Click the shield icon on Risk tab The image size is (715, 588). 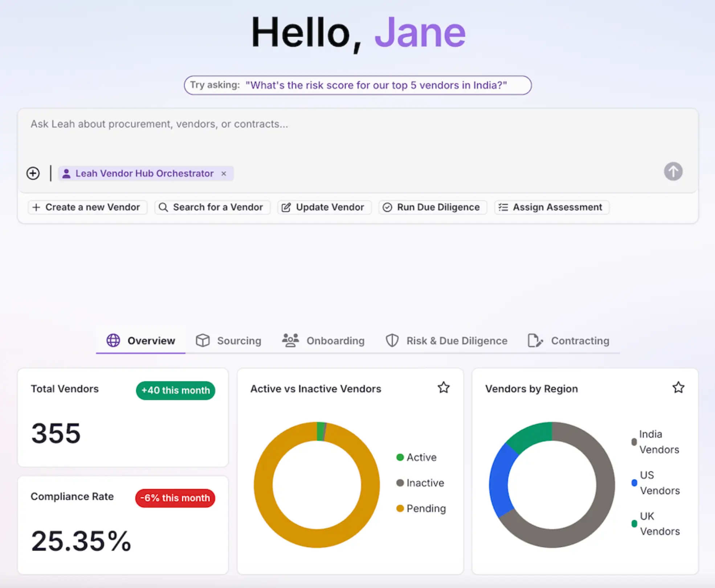(x=392, y=340)
